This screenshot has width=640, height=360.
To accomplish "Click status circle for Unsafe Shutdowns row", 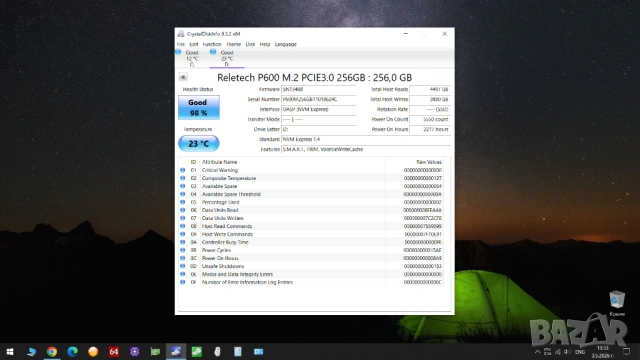I will click(182, 266).
